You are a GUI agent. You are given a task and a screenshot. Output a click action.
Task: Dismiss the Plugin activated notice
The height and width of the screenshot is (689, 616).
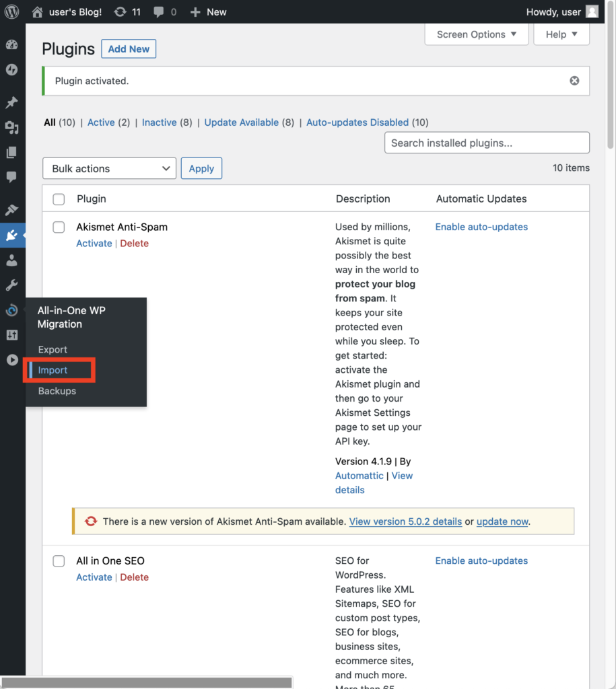[x=574, y=81]
